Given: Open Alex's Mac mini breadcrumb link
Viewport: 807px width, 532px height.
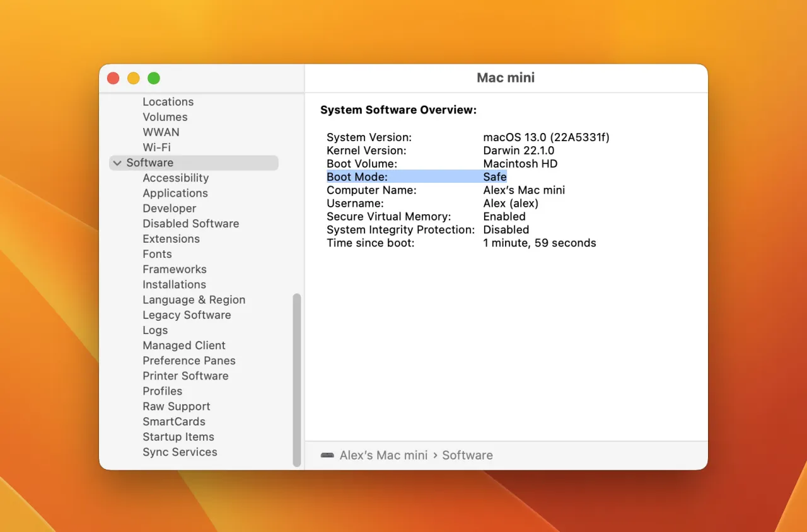Looking at the screenshot, I should click(383, 455).
